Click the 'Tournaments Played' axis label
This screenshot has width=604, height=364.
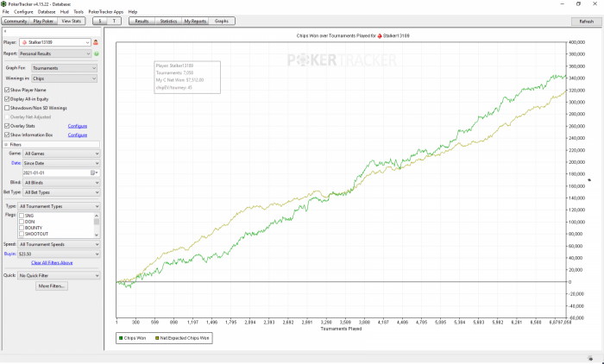coord(341,329)
